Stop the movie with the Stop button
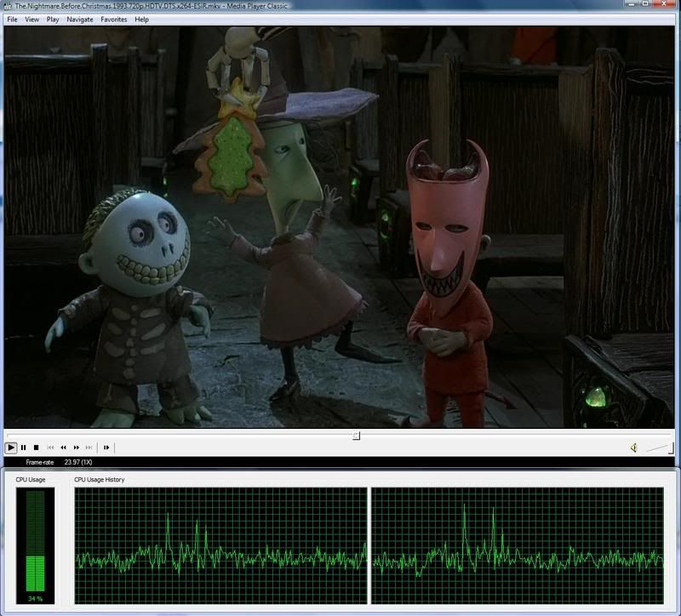The height and width of the screenshot is (616, 681). tap(37, 448)
